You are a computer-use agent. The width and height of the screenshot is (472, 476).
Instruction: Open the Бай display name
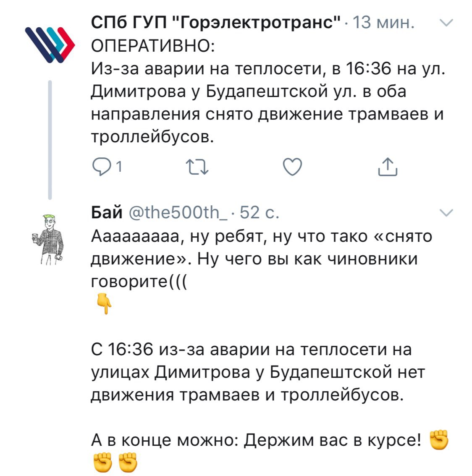pos(107,213)
